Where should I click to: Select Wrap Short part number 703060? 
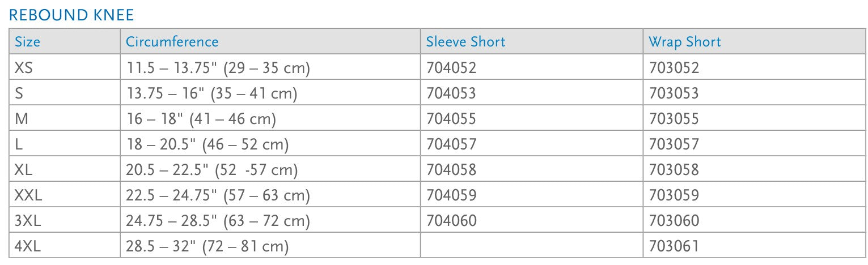pos(674,221)
